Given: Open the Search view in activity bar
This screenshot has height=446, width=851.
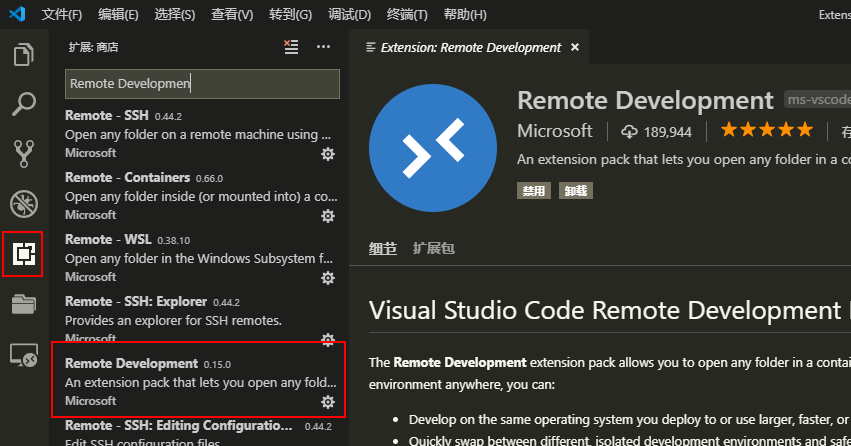Looking at the screenshot, I should 24,104.
